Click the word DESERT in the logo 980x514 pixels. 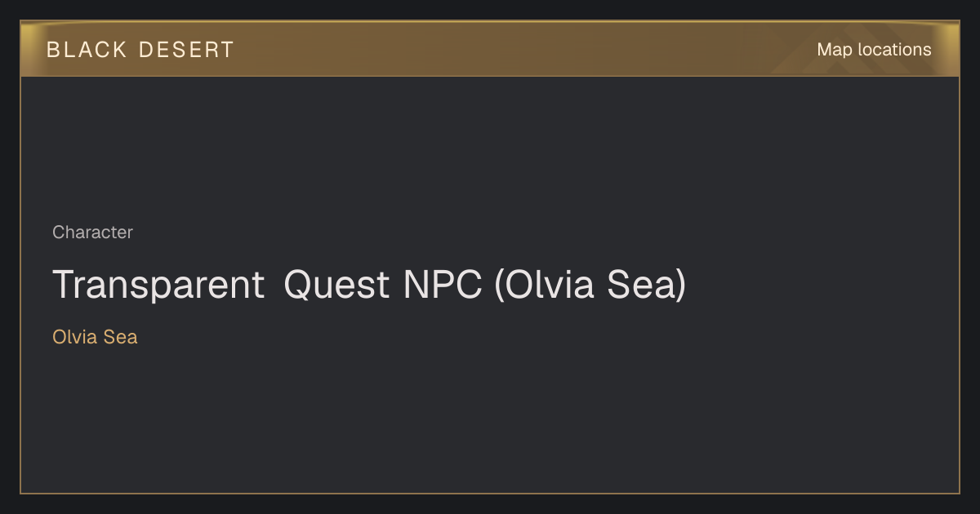coord(186,50)
